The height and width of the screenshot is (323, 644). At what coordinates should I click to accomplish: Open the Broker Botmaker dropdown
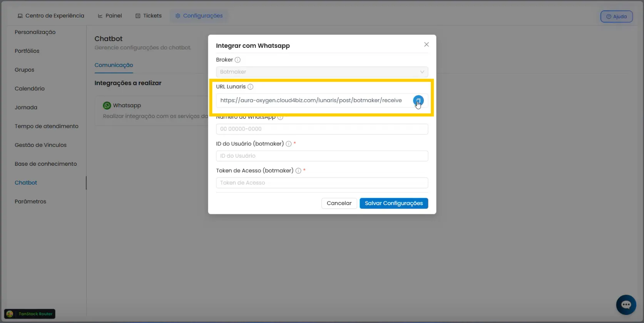(x=322, y=72)
